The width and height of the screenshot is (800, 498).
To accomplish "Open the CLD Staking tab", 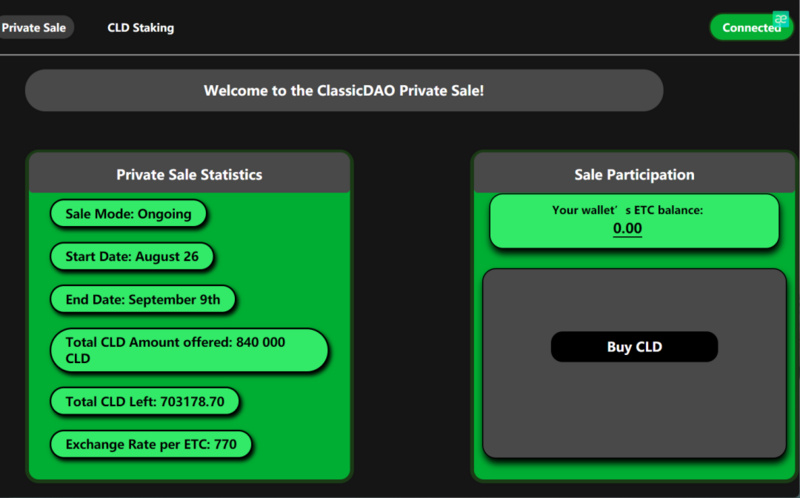I will tap(140, 27).
